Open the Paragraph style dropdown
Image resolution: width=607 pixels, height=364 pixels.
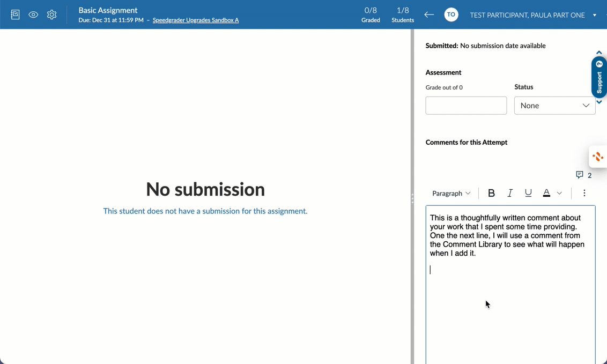tap(451, 193)
